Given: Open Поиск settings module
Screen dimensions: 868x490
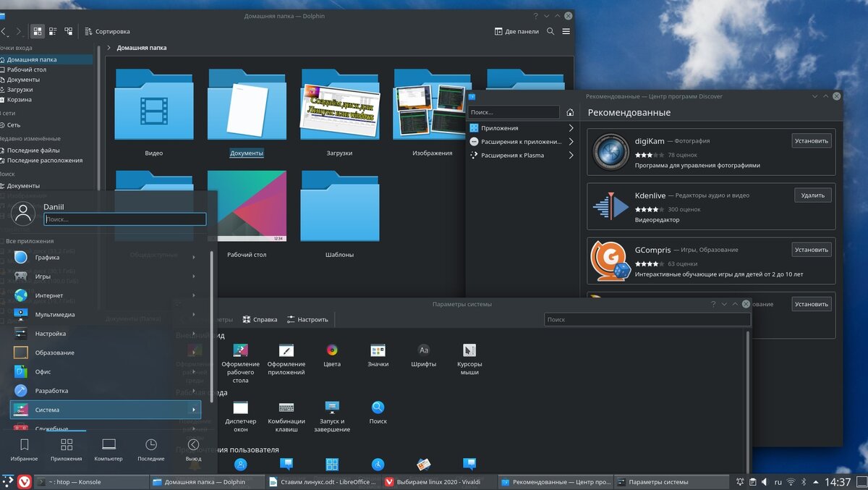Looking at the screenshot, I should 378,412.
